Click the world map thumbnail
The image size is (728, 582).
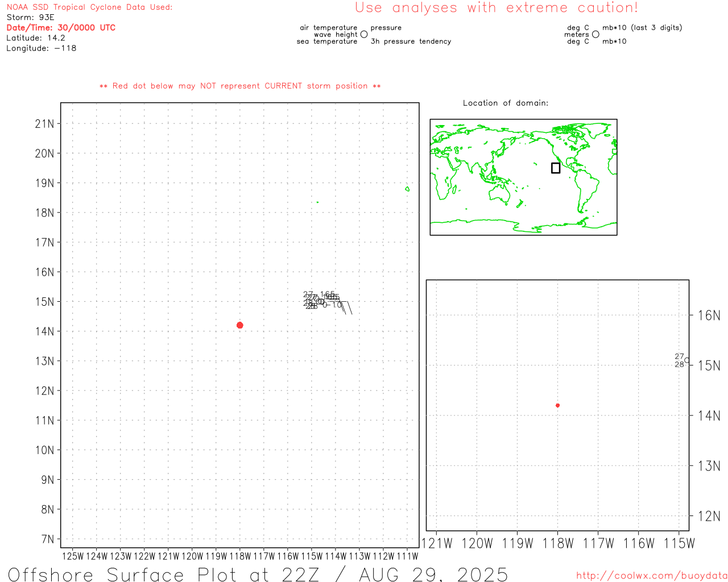pyautogui.click(x=523, y=177)
